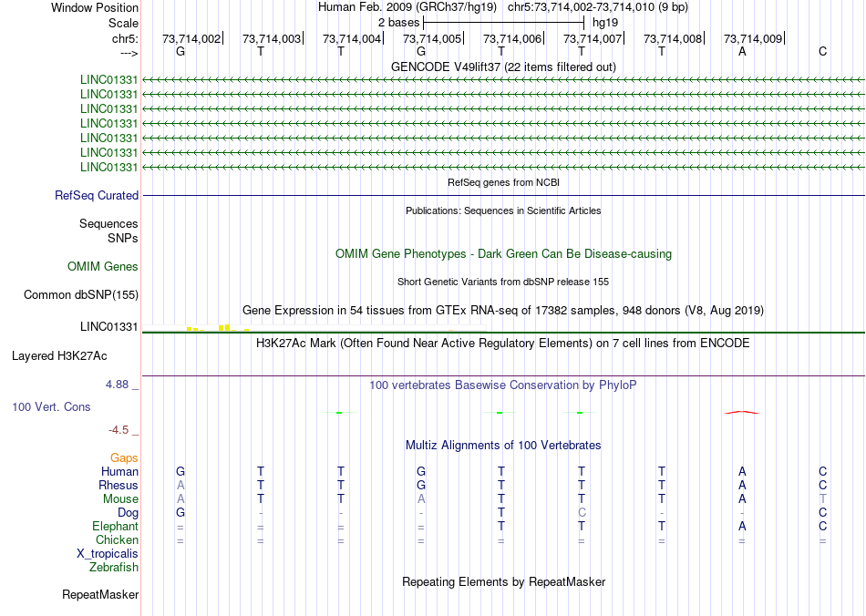Click the 4.88 PhyloP upper value
The image size is (866, 616).
click(117, 385)
